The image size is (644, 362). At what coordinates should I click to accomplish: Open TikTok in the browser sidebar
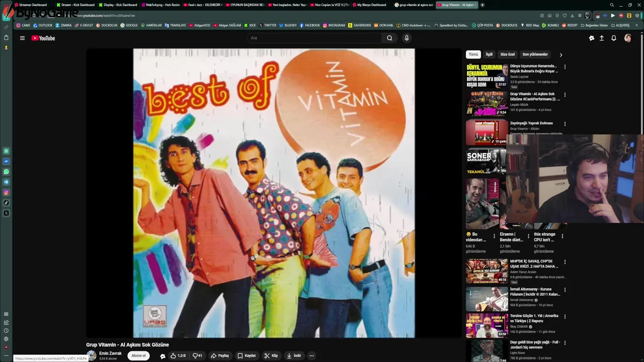(x=6, y=203)
